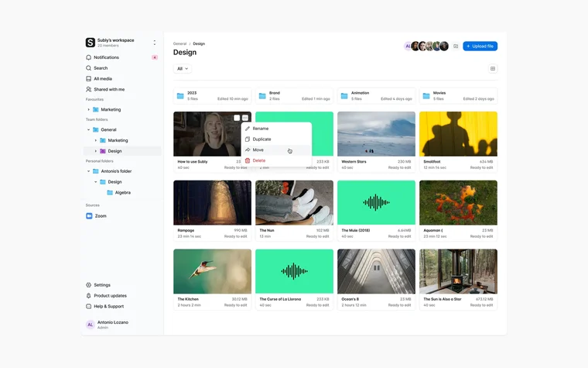Open the Animation folder card
588x368 pixels.
coord(376,96)
